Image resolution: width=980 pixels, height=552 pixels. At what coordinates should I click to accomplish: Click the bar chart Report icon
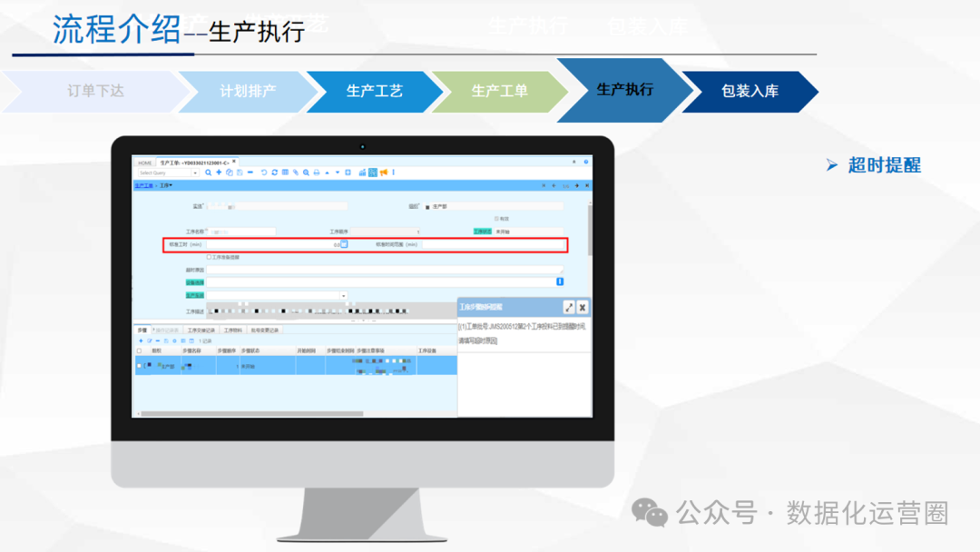pyautogui.click(x=362, y=172)
